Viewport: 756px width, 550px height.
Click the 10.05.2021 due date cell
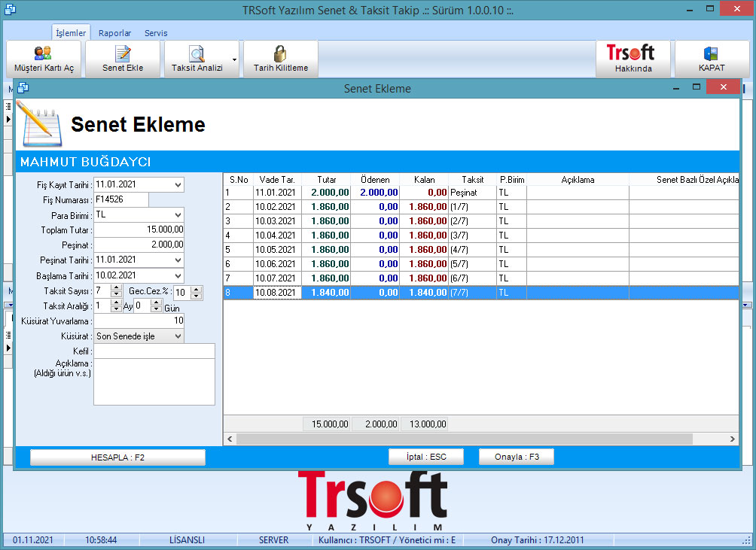(277, 250)
